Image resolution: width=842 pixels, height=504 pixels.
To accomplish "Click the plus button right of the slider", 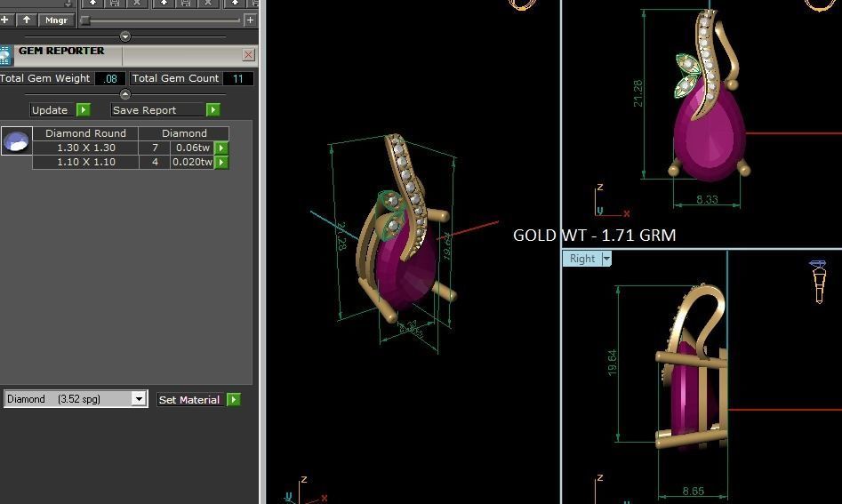I will pyautogui.click(x=250, y=20).
